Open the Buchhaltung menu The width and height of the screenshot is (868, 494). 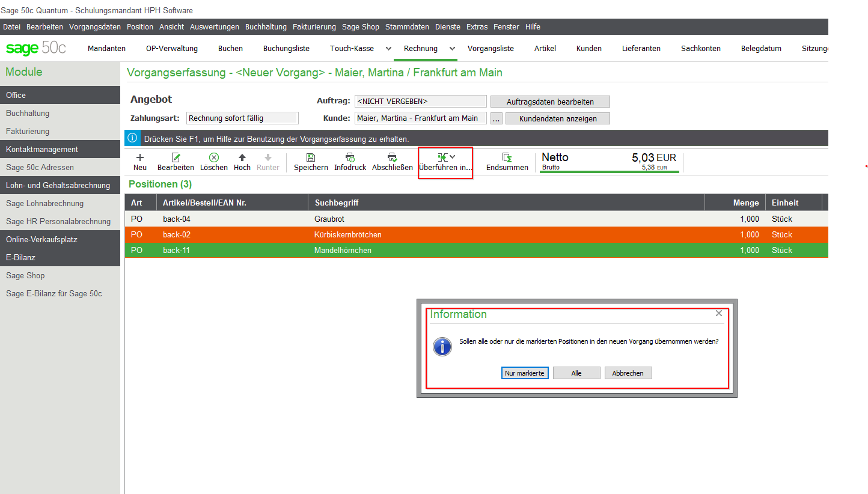tap(266, 27)
